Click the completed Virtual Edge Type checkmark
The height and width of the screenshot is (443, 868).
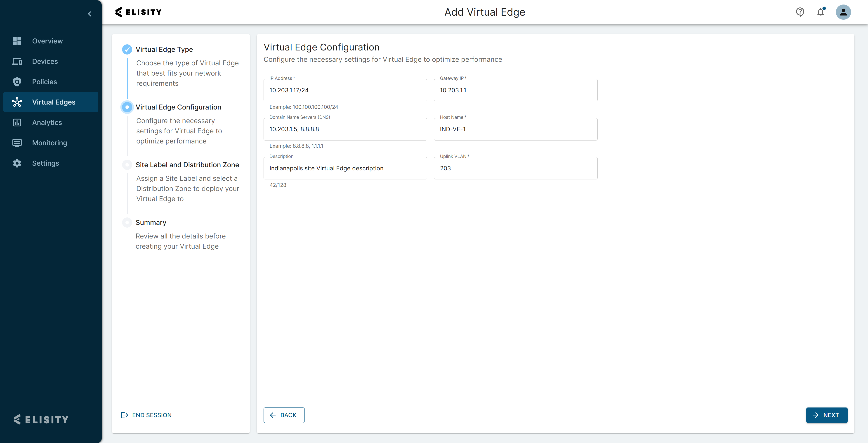127,49
